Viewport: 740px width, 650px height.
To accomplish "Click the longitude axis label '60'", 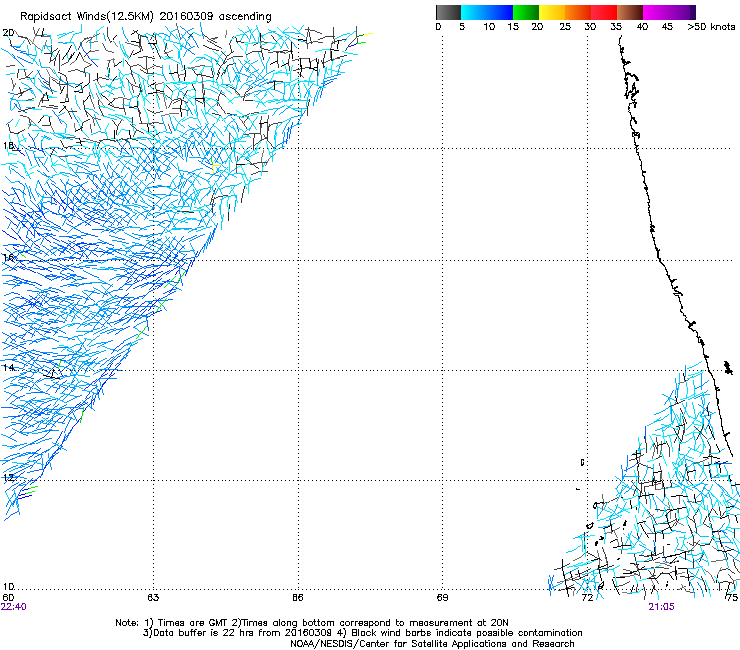I will 8,598.
